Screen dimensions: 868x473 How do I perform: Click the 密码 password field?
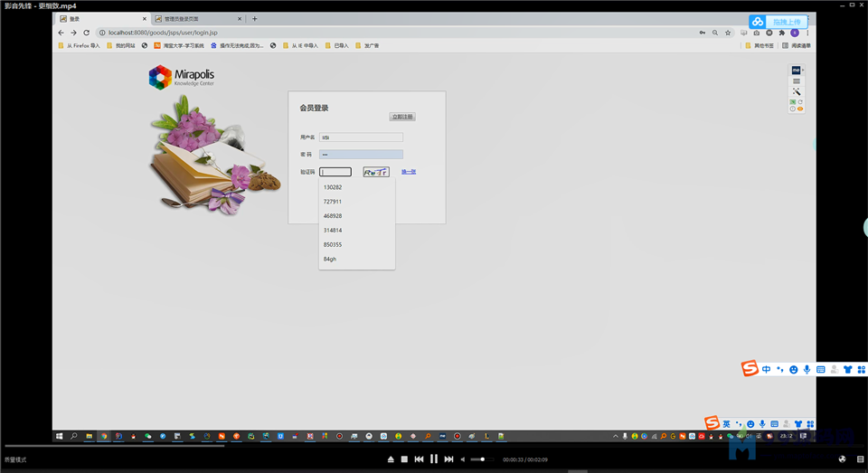pyautogui.click(x=361, y=155)
